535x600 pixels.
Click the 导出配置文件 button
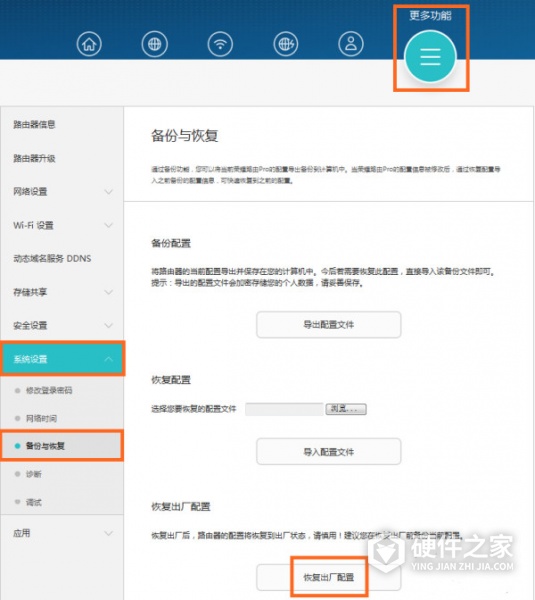click(x=329, y=324)
